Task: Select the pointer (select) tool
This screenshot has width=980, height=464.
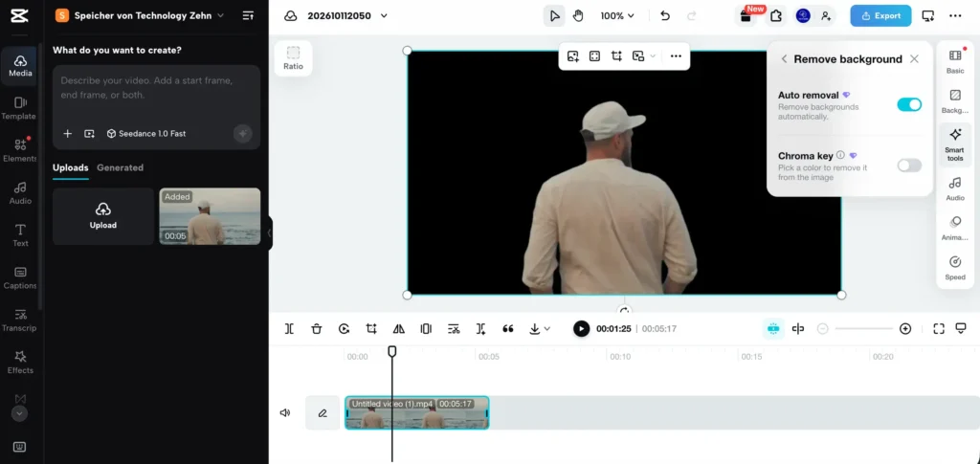Action: point(554,15)
